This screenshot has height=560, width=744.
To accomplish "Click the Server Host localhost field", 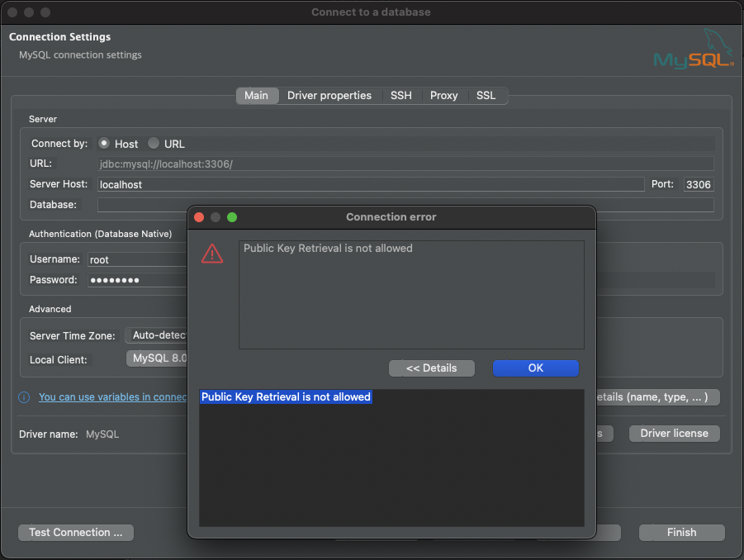I will (371, 185).
